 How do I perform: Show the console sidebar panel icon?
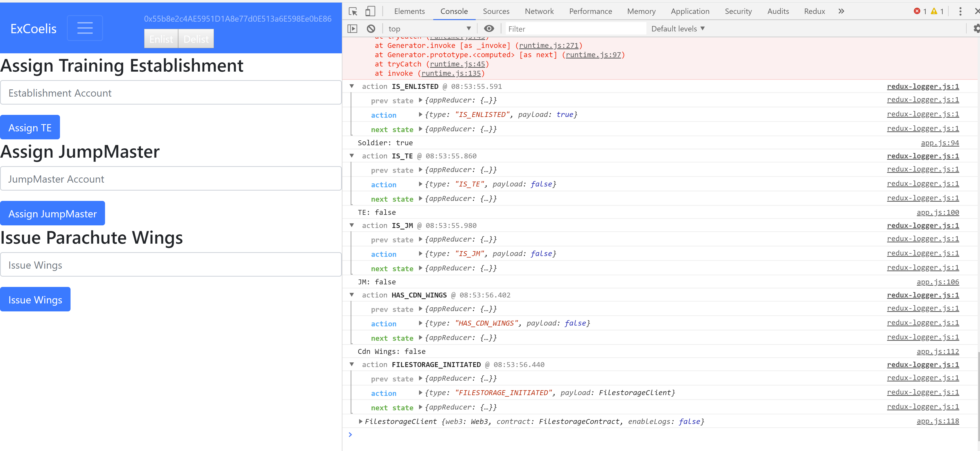coord(352,29)
